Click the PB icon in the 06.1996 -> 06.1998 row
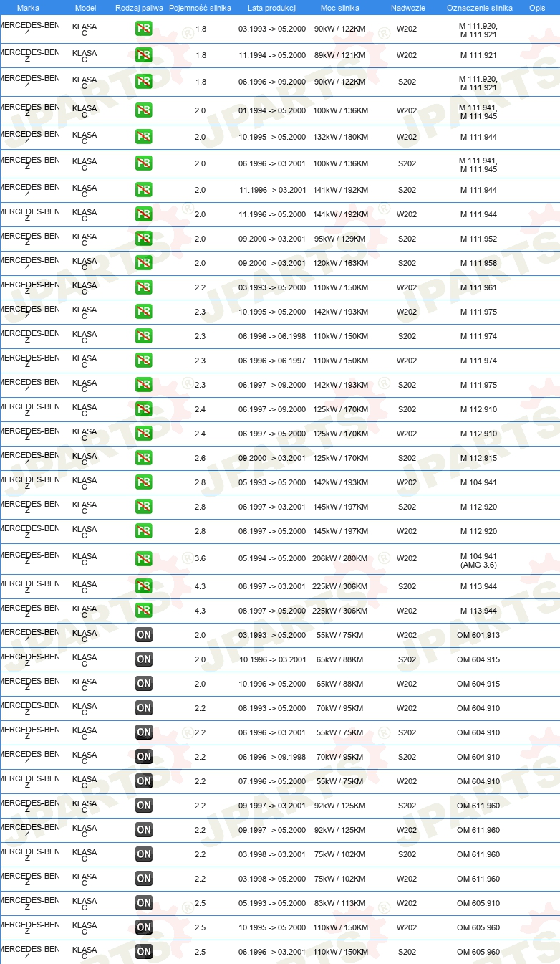The height and width of the screenshot is (964, 560). click(x=144, y=336)
